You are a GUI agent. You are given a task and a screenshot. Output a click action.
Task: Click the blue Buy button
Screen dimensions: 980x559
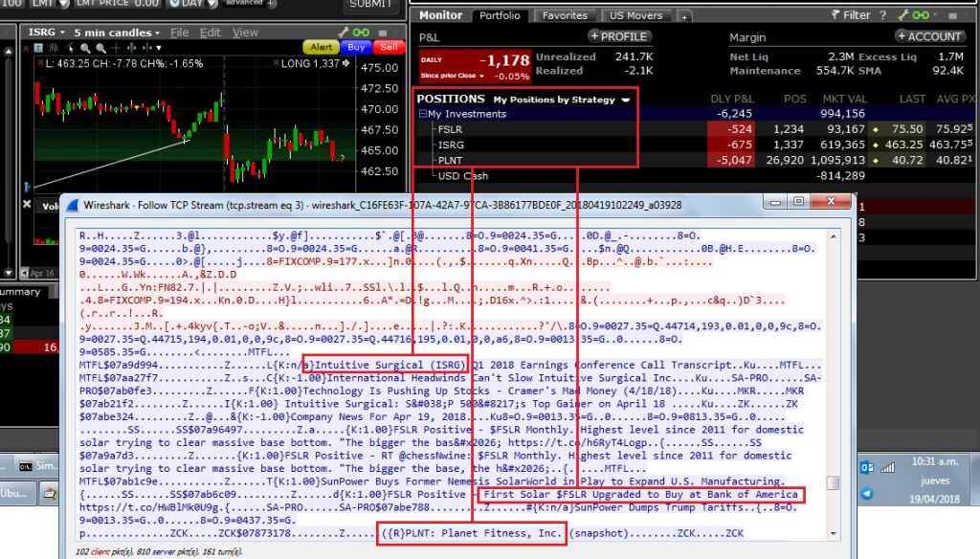[x=356, y=47]
